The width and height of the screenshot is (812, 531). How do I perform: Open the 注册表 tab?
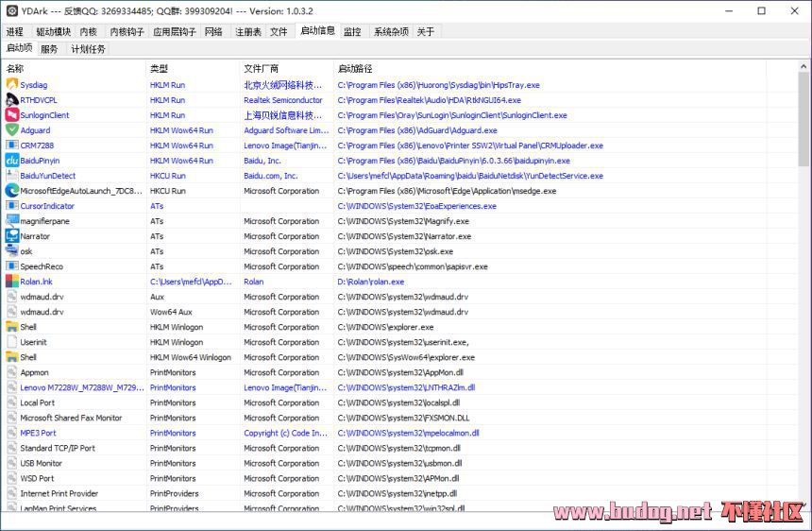click(x=248, y=32)
